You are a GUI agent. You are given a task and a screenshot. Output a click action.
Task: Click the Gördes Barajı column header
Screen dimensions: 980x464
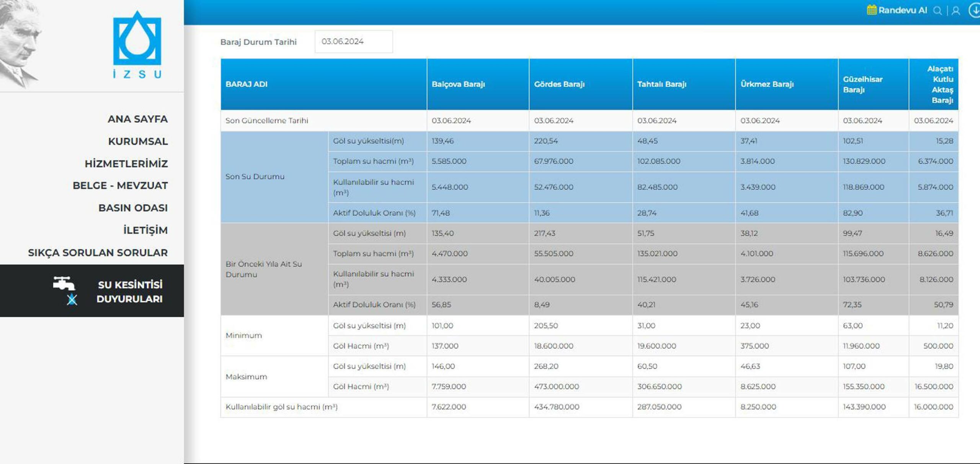click(559, 84)
